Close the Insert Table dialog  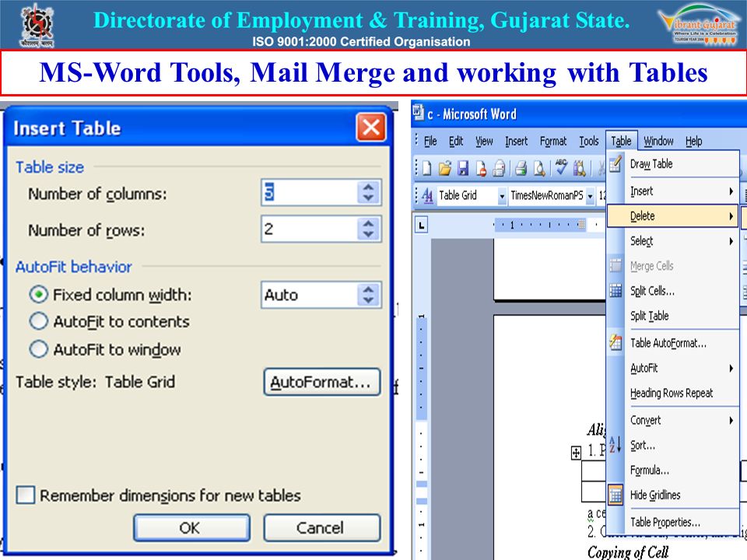[x=371, y=127]
